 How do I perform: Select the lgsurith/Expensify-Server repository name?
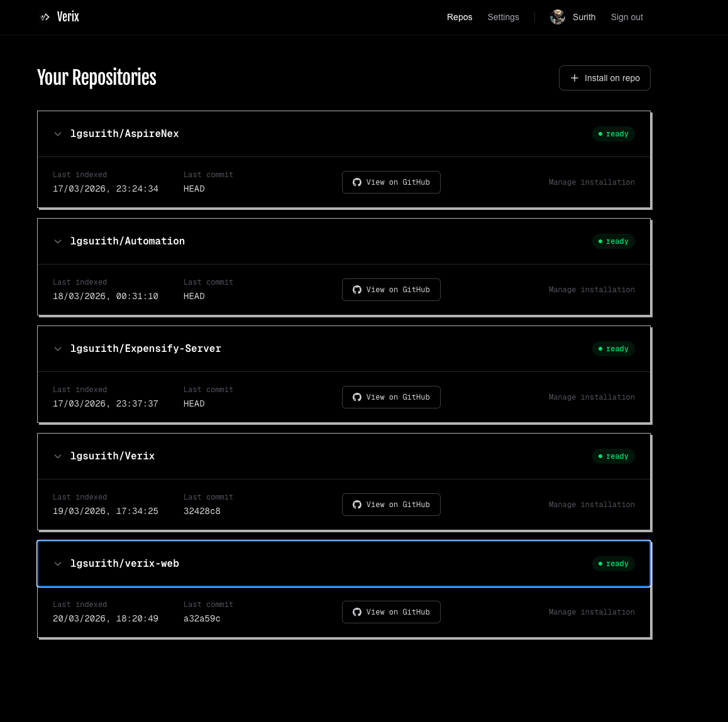click(x=145, y=349)
